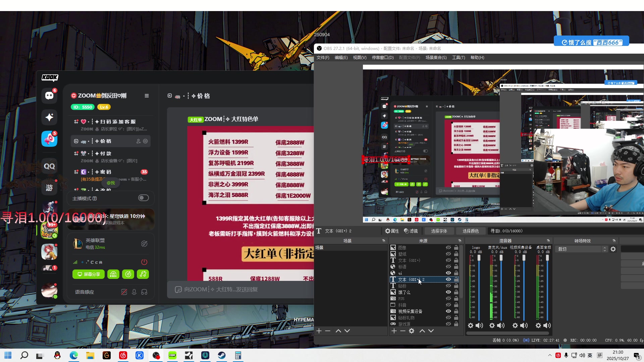
Task: Open the 工具(T) menu
Action: (458, 58)
